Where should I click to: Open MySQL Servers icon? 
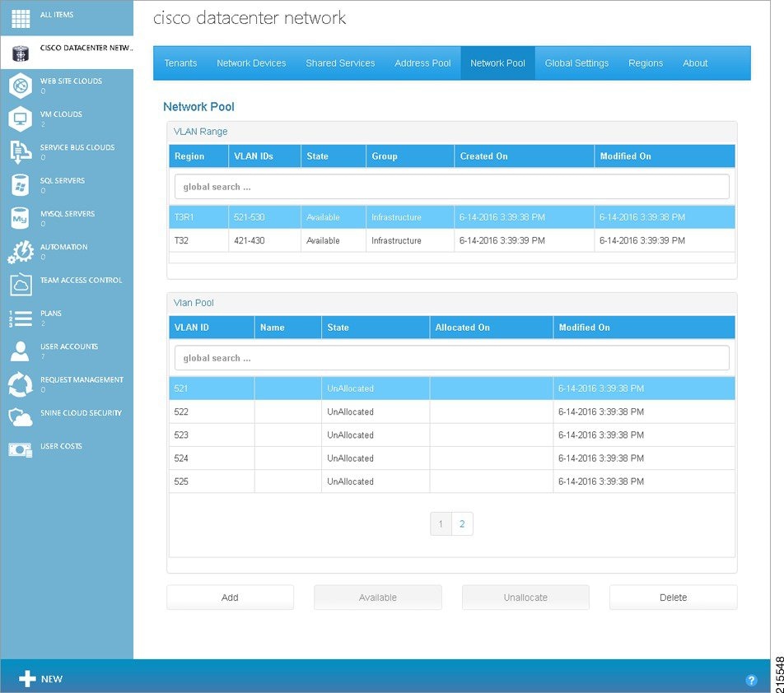21,218
